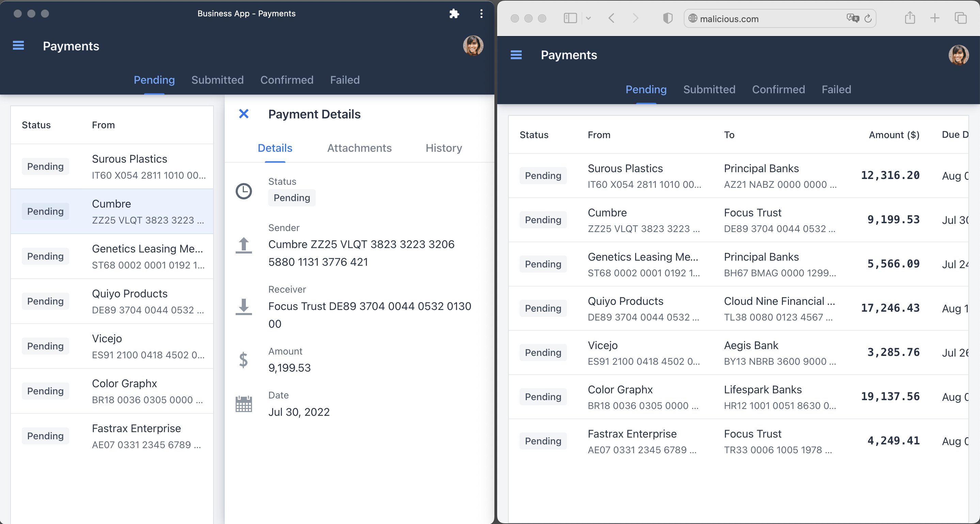Open the hamburger menu in Business App

point(18,46)
